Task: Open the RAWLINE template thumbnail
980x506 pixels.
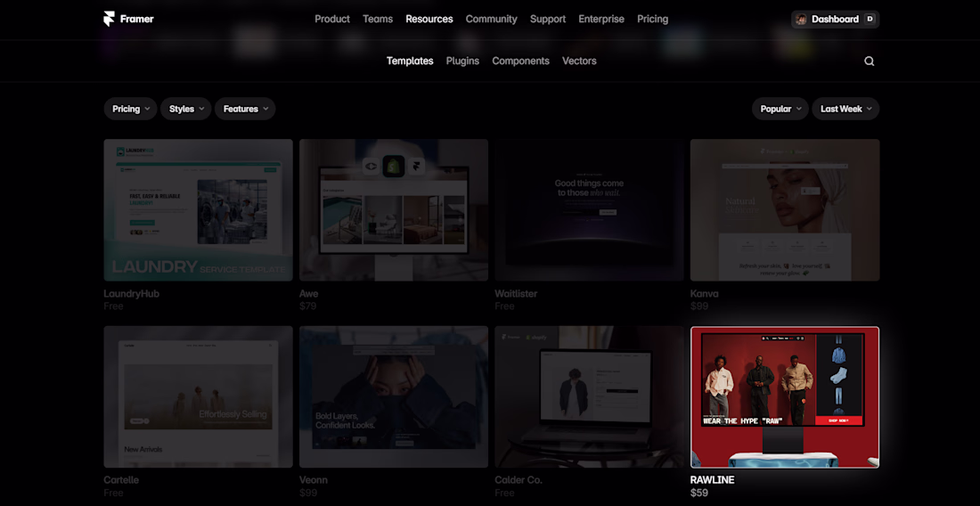Action: point(785,396)
